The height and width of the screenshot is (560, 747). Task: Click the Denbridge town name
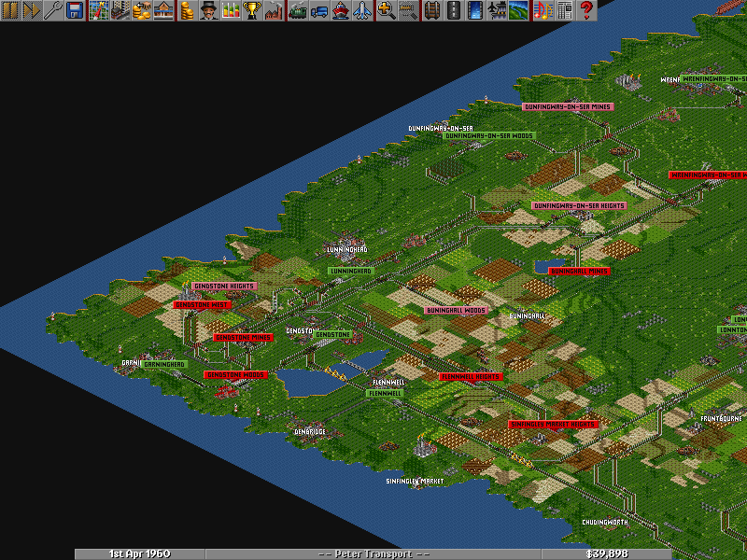click(310, 431)
